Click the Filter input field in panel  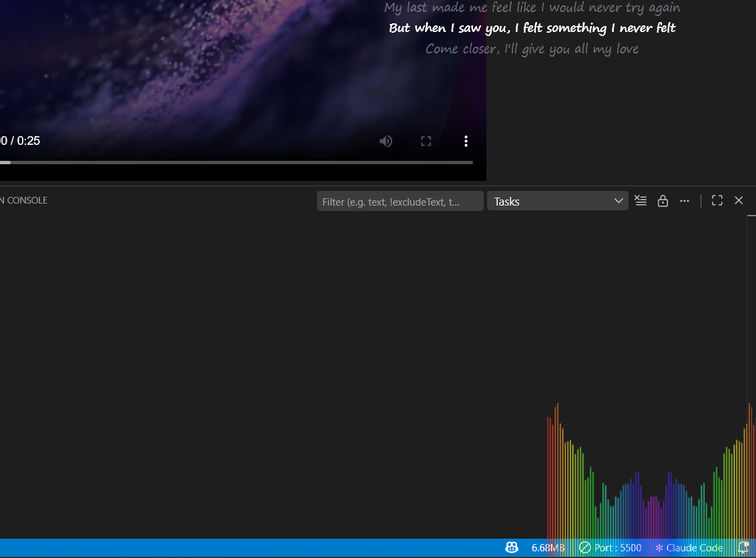[x=400, y=202]
